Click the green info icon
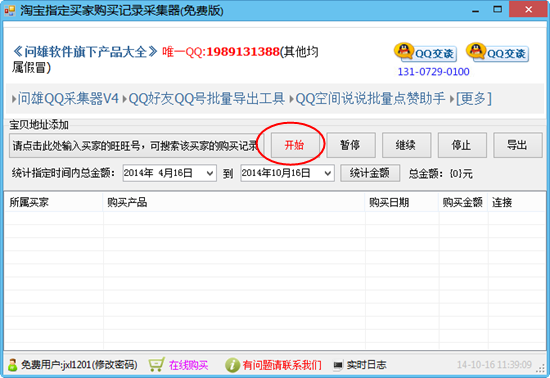This screenshot has height=378, width=550. pyautogui.click(x=232, y=365)
